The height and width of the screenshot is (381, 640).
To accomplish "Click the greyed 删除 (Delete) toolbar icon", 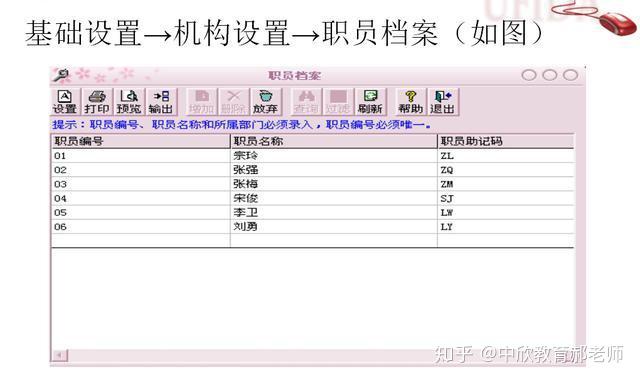I will point(234,102).
